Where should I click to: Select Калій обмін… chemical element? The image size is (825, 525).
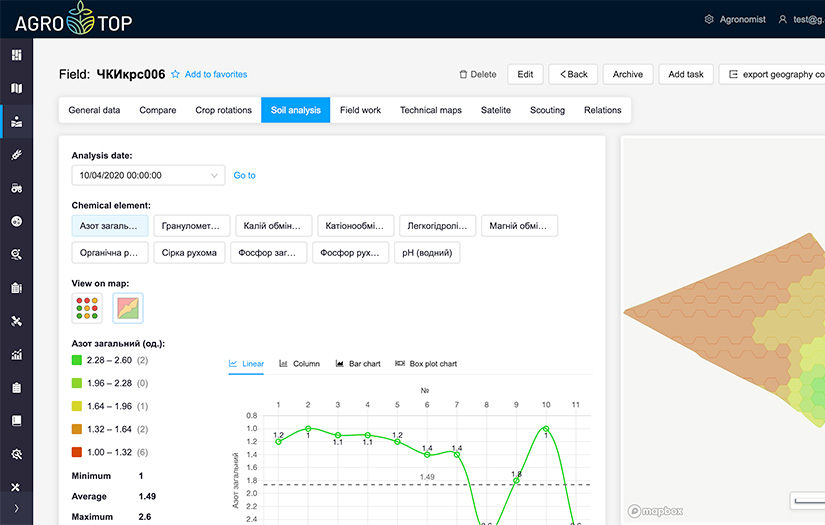[x=274, y=226]
